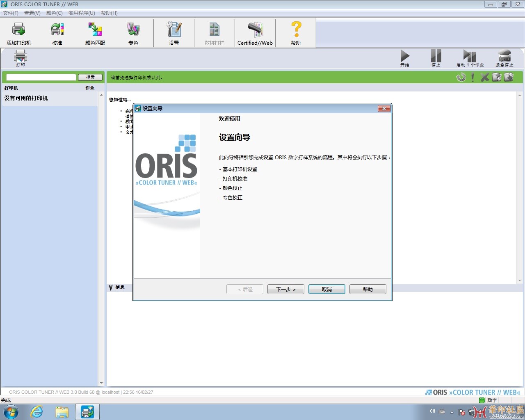Click the 开始 start play button
The image size is (525, 420).
tap(405, 58)
